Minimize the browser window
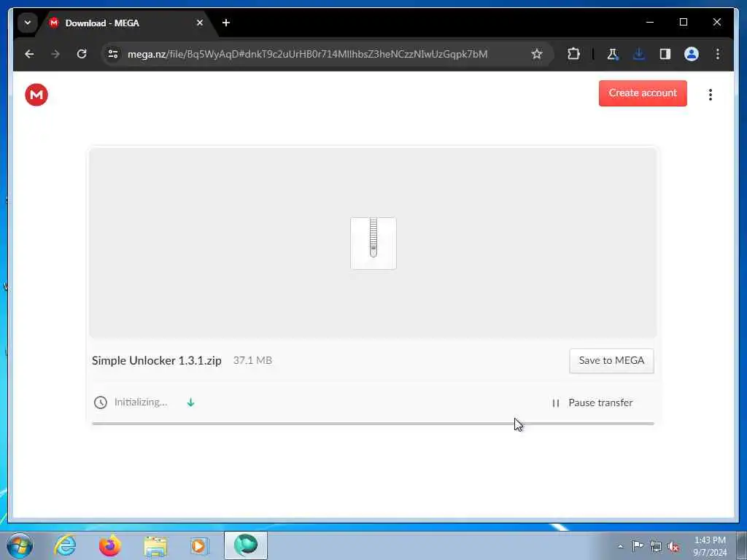 650,22
